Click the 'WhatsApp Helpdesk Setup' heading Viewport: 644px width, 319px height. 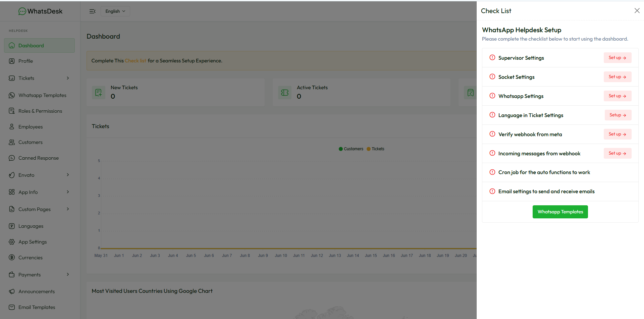(522, 30)
